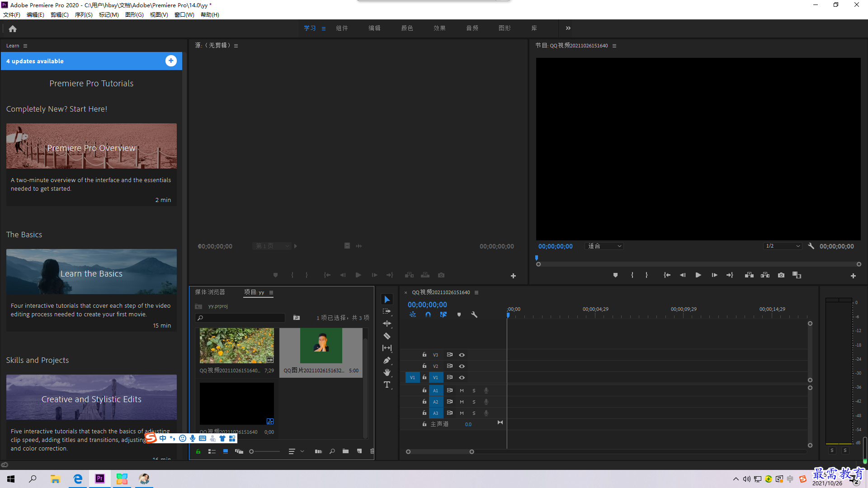
Task: Toggle V1 track output eye
Action: (x=462, y=378)
